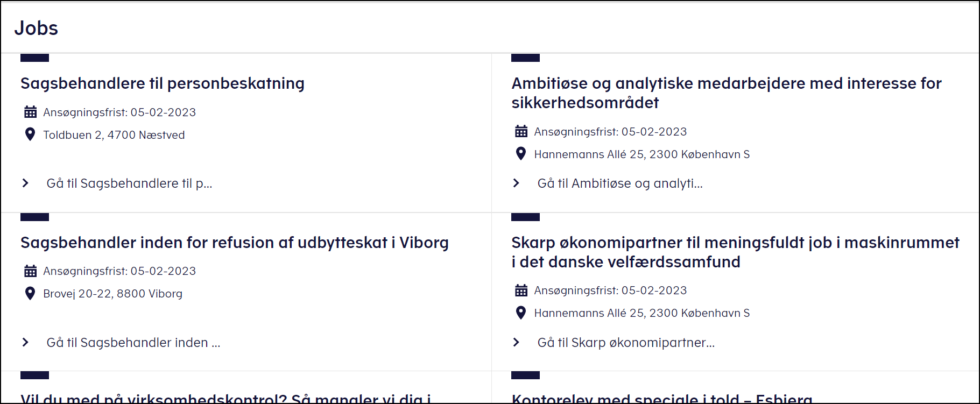
Task: Click chevron before Gå til Skarp økonomipartner...
Action: point(516,342)
